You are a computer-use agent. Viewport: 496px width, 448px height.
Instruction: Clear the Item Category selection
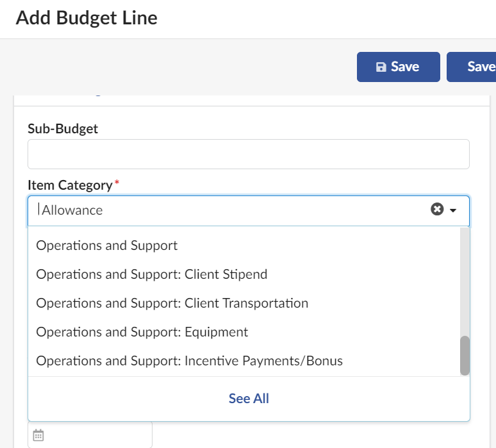[437, 210]
